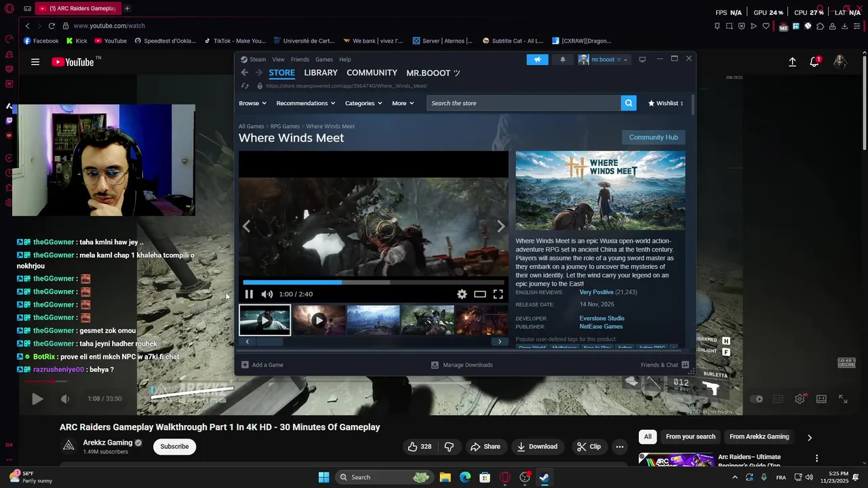The height and width of the screenshot is (488, 868).
Task: Toggle YouTube theater mode
Action: click(x=821, y=399)
